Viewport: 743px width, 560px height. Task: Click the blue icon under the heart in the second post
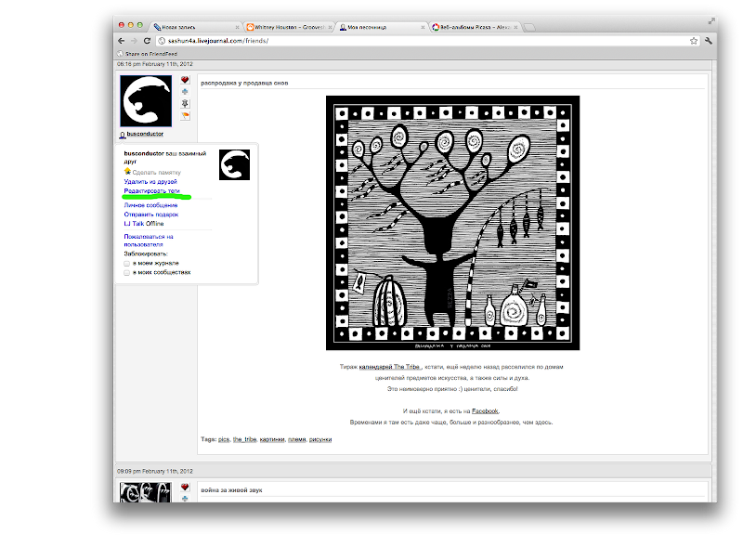click(x=185, y=499)
